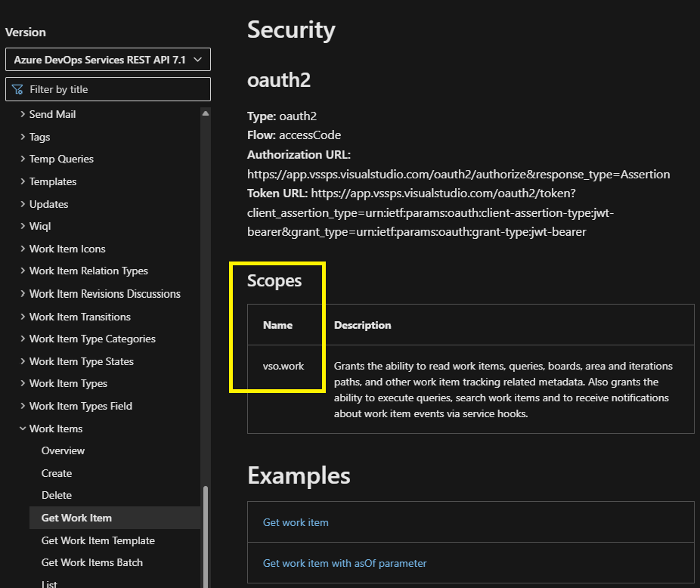The image size is (700, 588).
Task: Choose the Delete entry under Work Items
Action: [56, 495]
